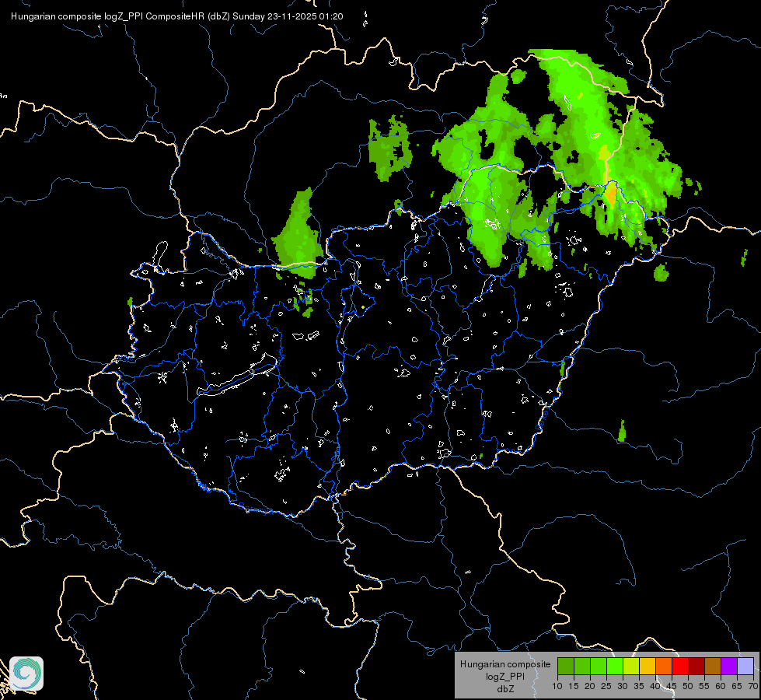Click the '45' scale value label
The width and height of the screenshot is (761, 700).
(x=672, y=686)
